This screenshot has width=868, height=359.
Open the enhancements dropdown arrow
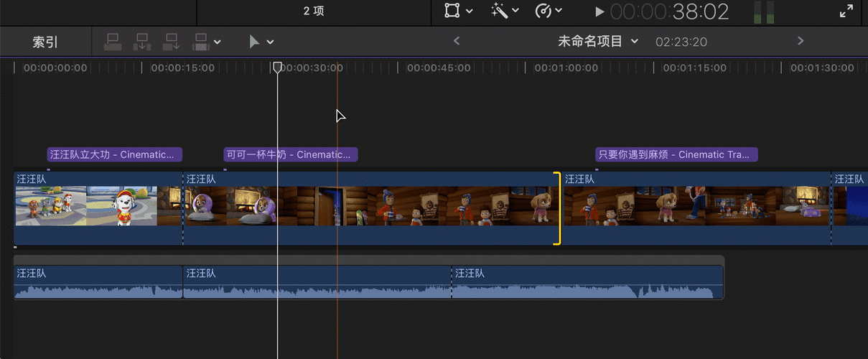pyautogui.click(x=515, y=11)
